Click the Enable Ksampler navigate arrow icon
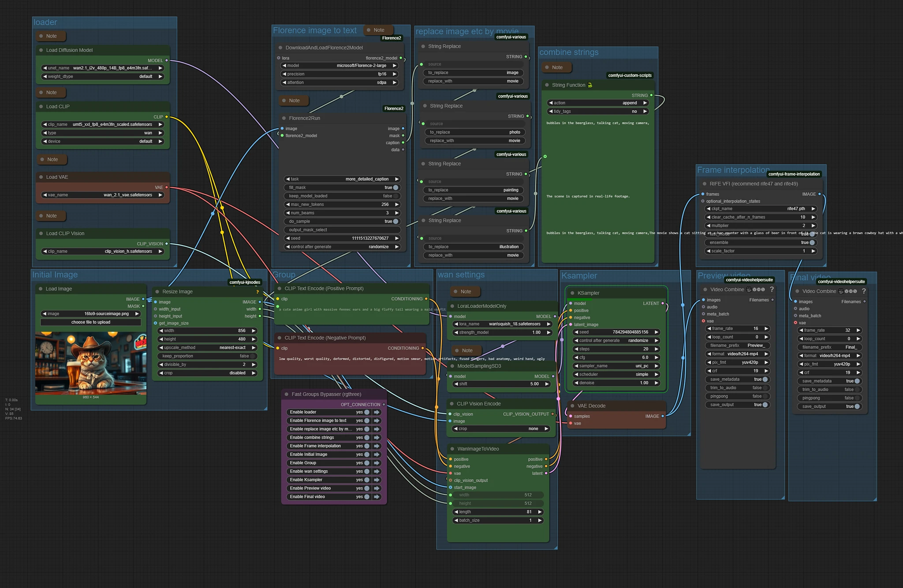Image resolution: width=903 pixels, height=588 pixels. 377,480
